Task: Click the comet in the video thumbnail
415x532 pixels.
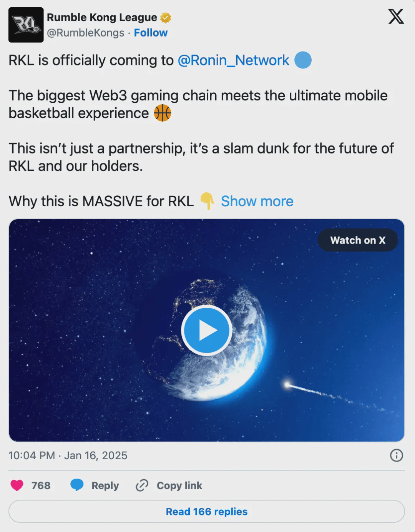Action: 287,384
